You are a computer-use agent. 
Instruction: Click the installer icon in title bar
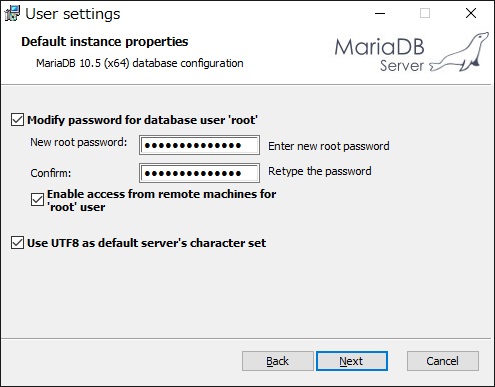12,13
